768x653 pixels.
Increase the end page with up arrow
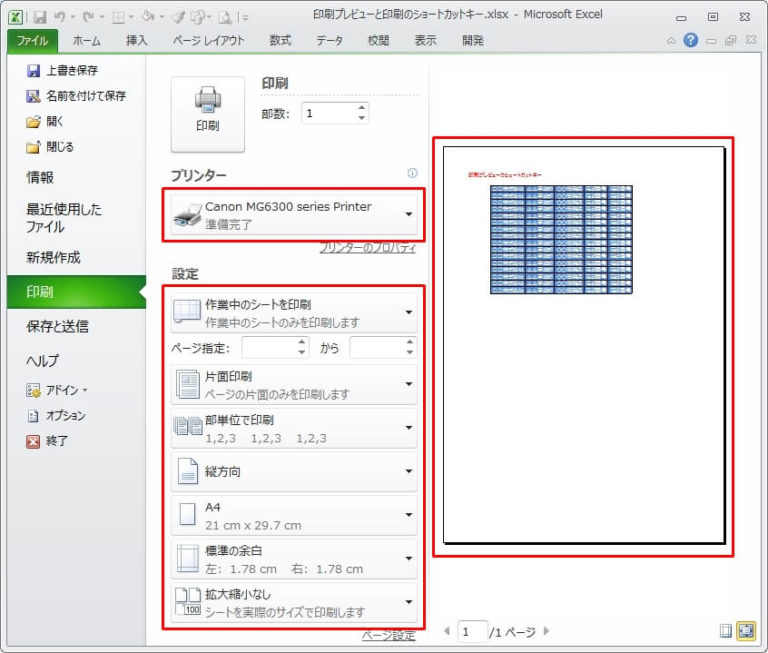point(410,342)
